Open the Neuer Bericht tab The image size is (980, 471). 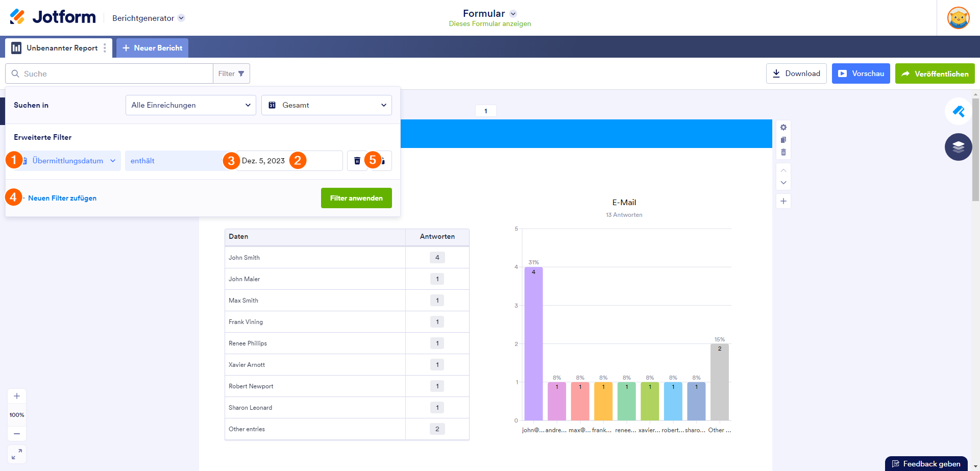(153, 48)
